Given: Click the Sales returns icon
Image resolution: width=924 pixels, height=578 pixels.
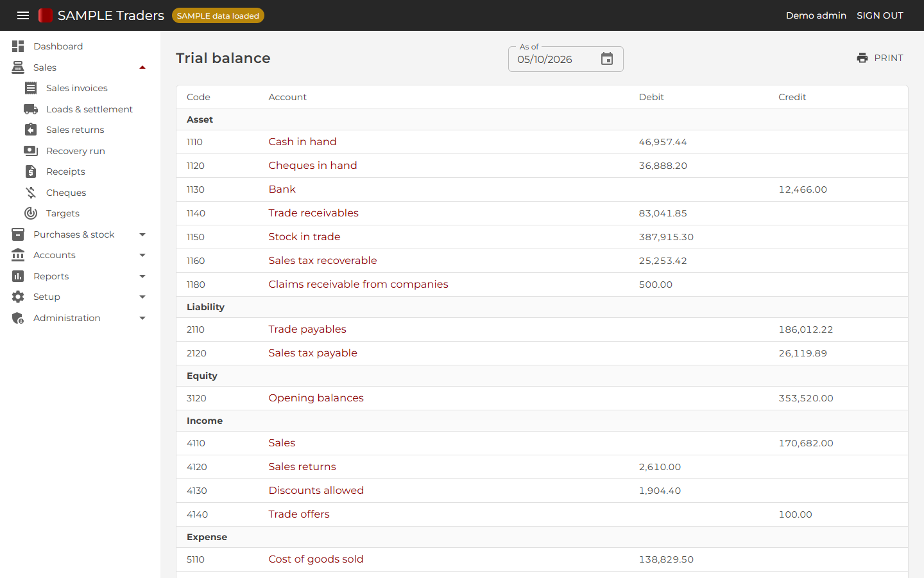Looking at the screenshot, I should [31, 130].
